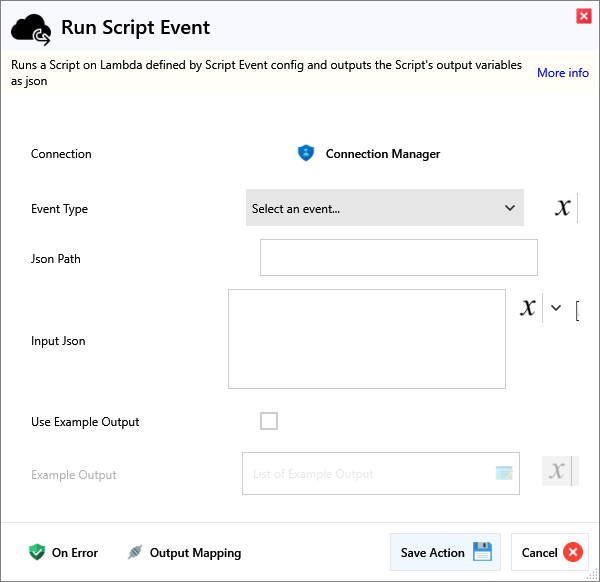Open the Connection Manager label
This screenshot has height=582, width=600.
point(382,154)
